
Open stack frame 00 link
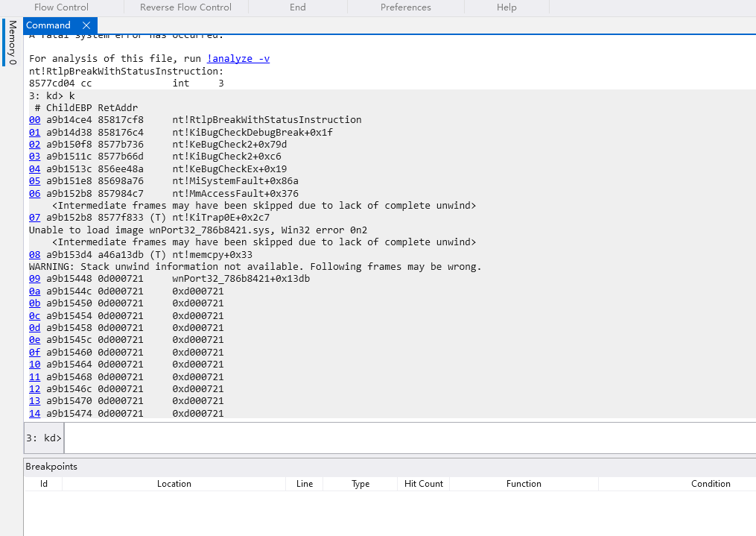coord(34,120)
